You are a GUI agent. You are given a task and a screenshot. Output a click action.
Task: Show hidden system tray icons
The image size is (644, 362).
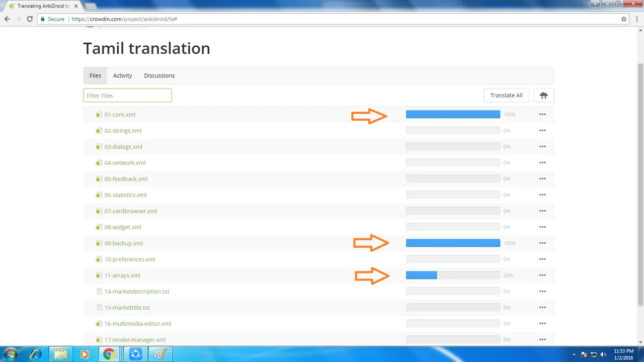(x=574, y=354)
